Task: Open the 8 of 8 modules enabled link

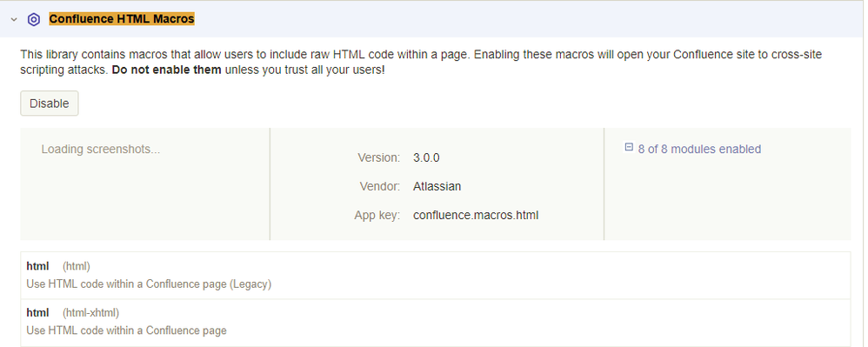Action: (699, 149)
